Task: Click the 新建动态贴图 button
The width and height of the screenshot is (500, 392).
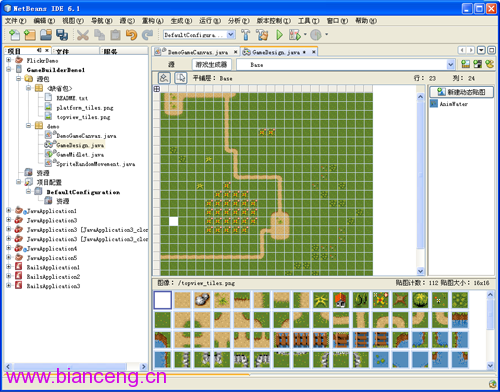Action: 462,92
